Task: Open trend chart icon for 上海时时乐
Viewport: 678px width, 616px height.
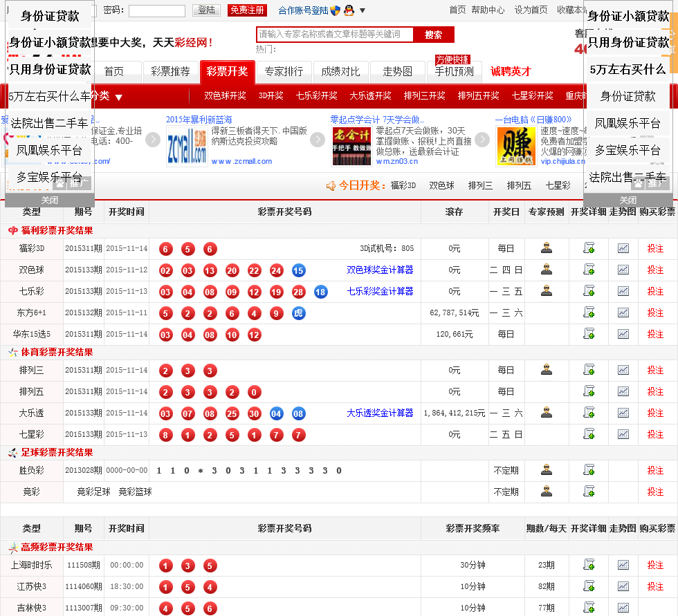Action: click(x=623, y=565)
